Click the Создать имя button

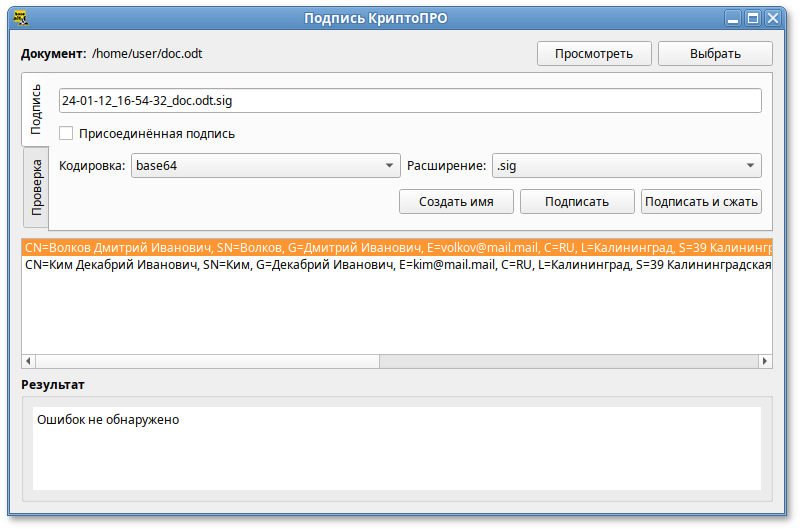click(456, 201)
